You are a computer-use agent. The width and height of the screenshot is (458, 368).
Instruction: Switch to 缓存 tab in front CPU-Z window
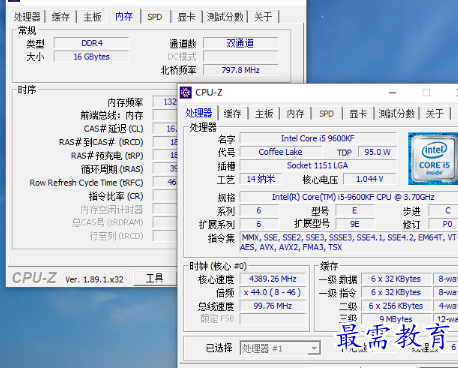coord(232,114)
